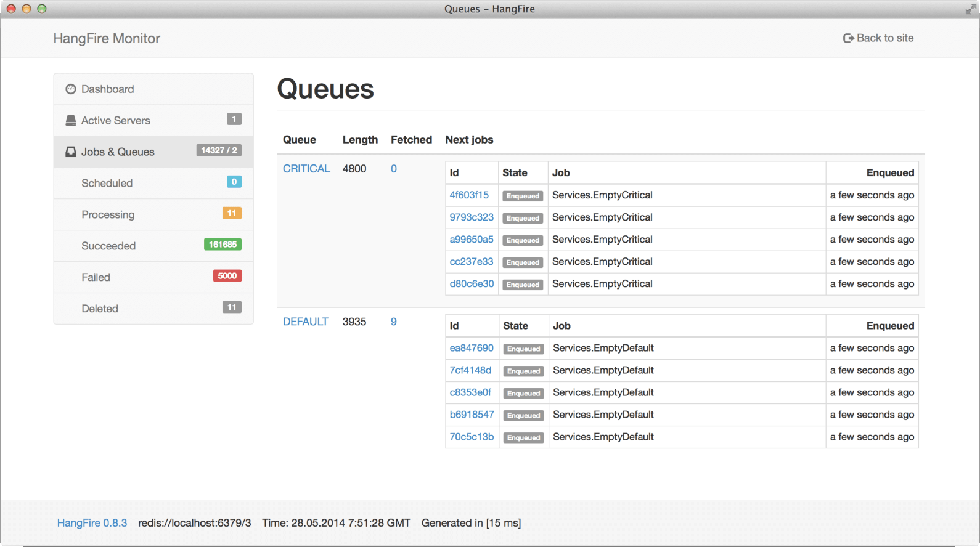
Task: Click the HangFire Monitor brand title
Action: (107, 39)
